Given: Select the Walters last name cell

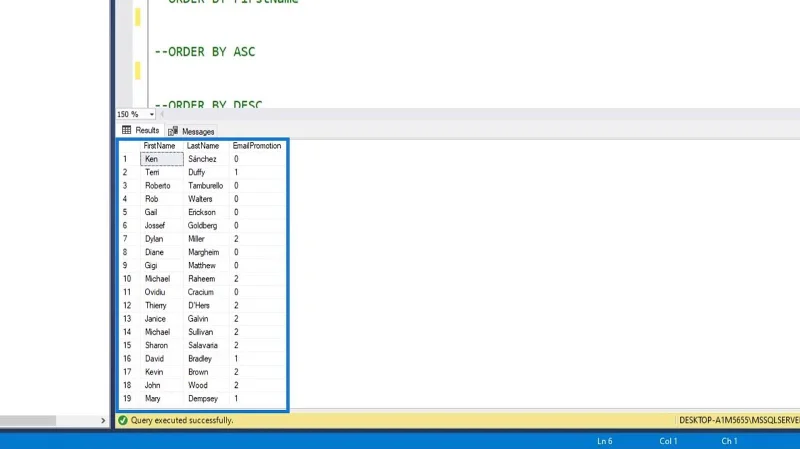Looking at the screenshot, I should point(207,198).
